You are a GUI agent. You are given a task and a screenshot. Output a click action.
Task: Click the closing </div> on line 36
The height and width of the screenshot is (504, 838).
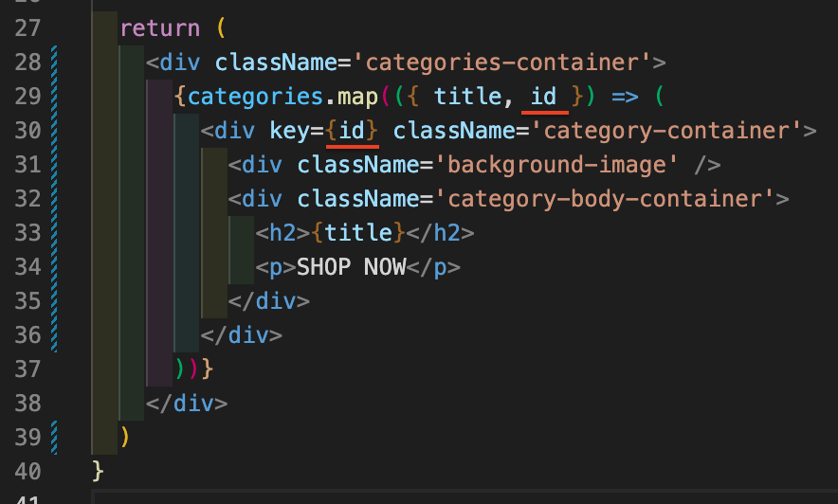click(242, 335)
